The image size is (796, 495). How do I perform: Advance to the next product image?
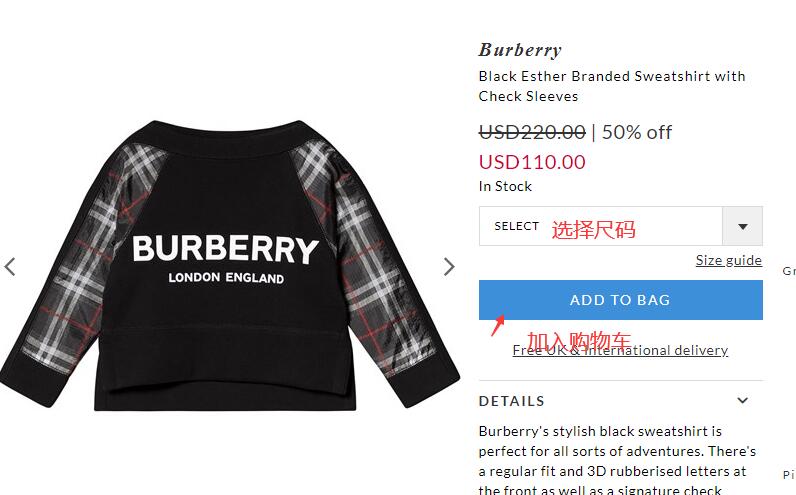pyautogui.click(x=449, y=267)
